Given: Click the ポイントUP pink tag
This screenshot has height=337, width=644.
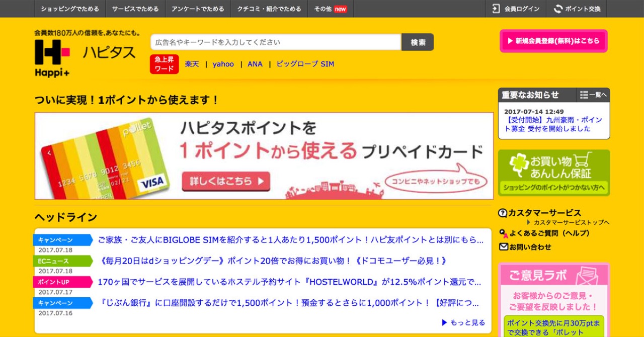Looking at the screenshot, I should [x=63, y=282].
